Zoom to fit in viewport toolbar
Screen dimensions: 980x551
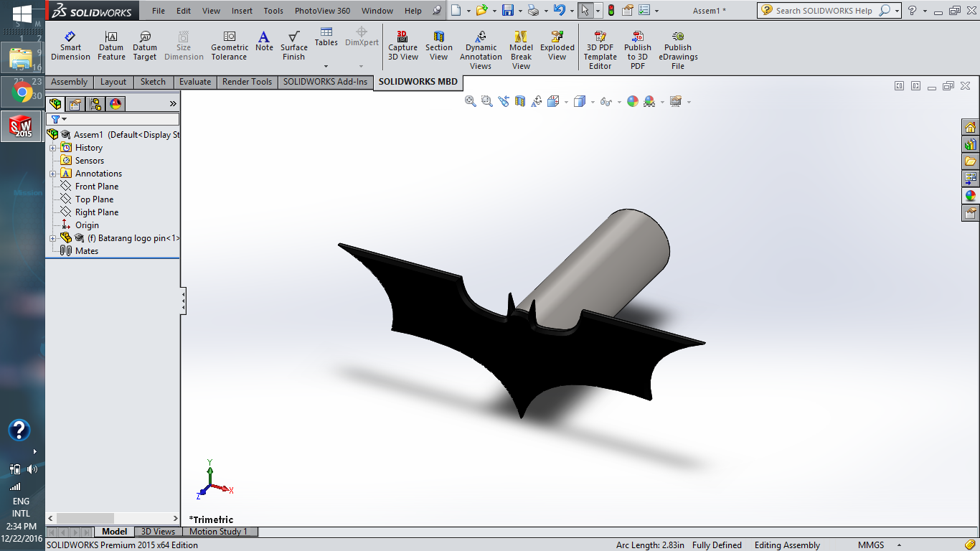coord(471,101)
